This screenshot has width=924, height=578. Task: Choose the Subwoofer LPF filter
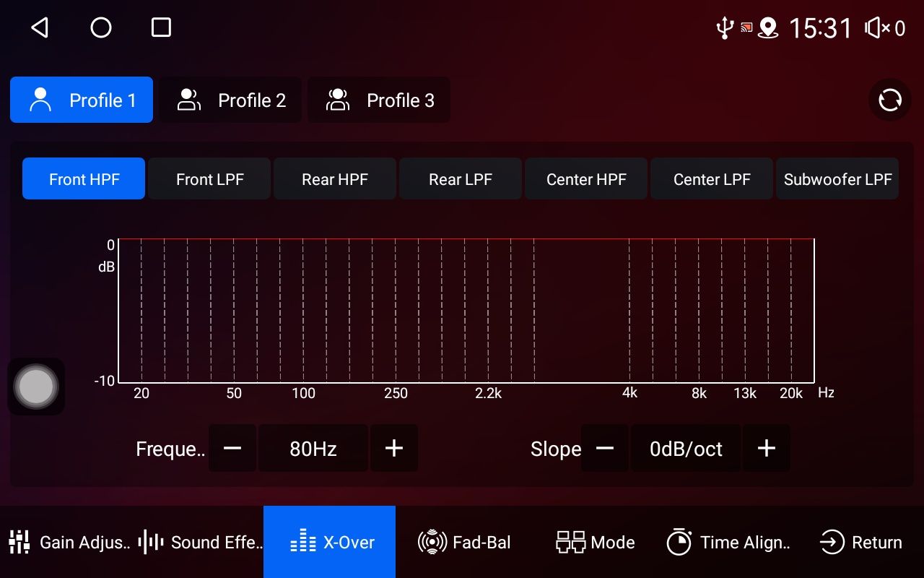[x=837, y=179]
